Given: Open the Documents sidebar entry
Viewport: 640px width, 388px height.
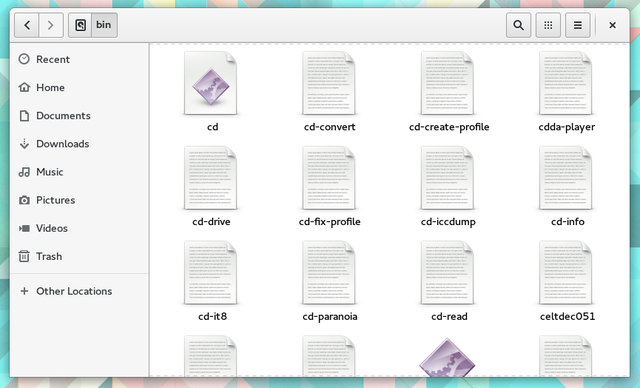Looking at the screenshot, I should [x=80, y=115].
